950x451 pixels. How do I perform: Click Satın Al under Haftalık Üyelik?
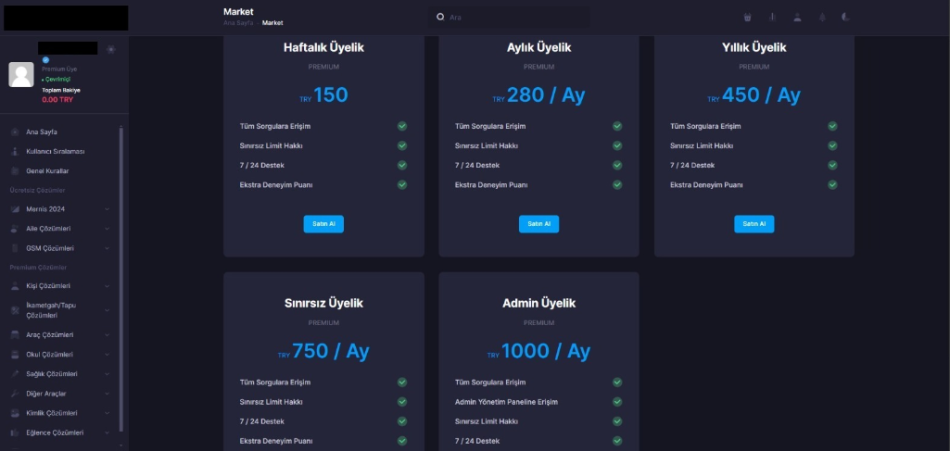click(323, 224)
